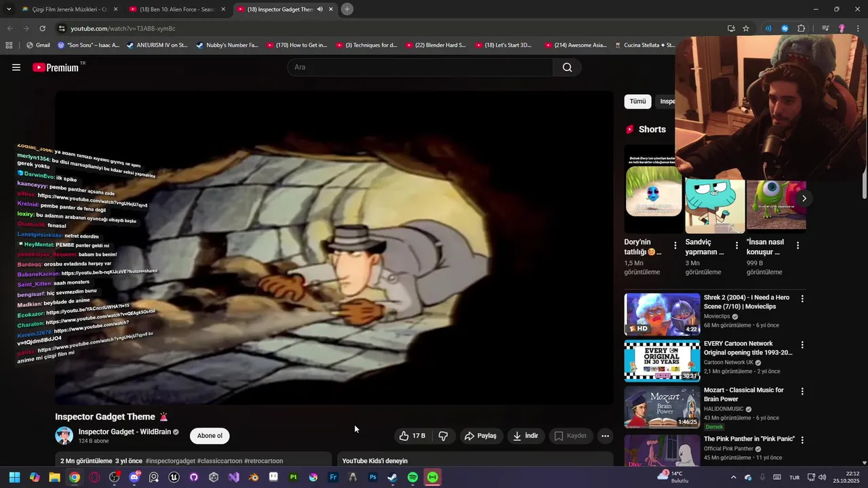Open menu for the Mozart Classical Music video

click(x=802, y=391)
